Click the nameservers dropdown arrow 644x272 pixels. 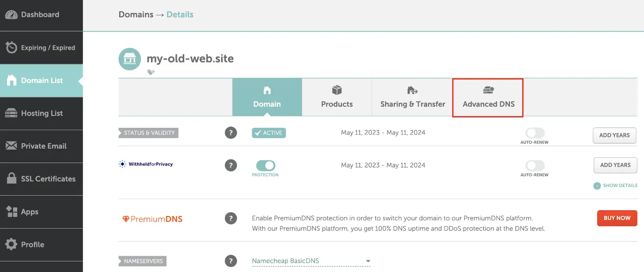[367, 261]
